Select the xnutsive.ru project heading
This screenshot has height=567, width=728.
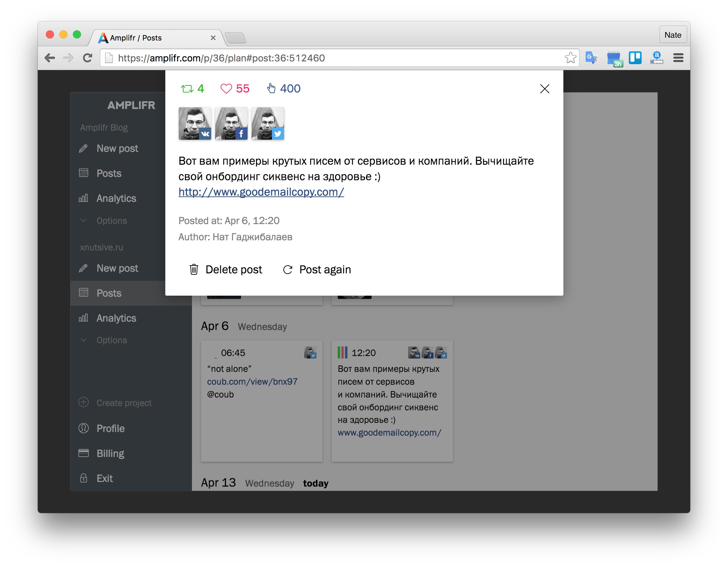pyautogui.click(x=102, y=247)
